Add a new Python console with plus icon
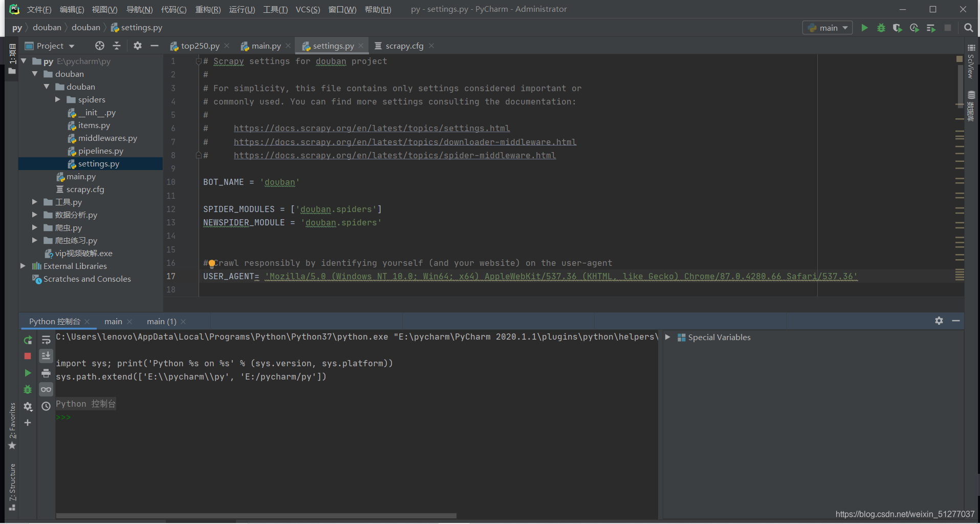 [28, 423]
